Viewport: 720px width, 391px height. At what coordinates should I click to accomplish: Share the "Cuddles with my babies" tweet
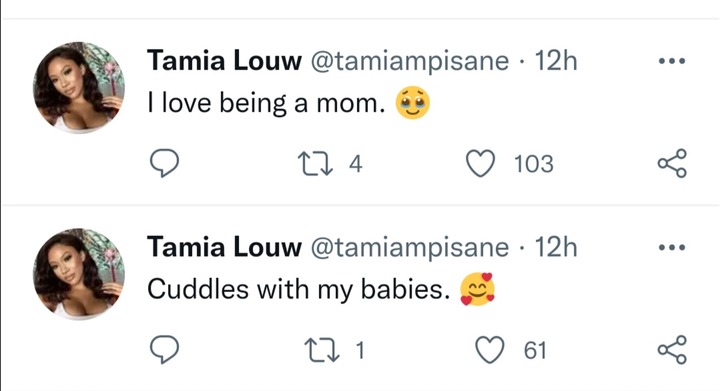click(x=672, y=350)
